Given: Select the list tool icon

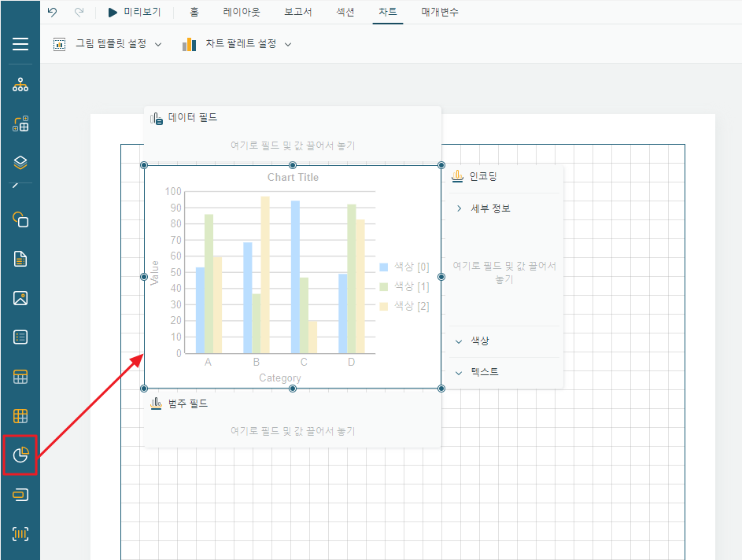Looking at the screenshot, I should 20,337.
